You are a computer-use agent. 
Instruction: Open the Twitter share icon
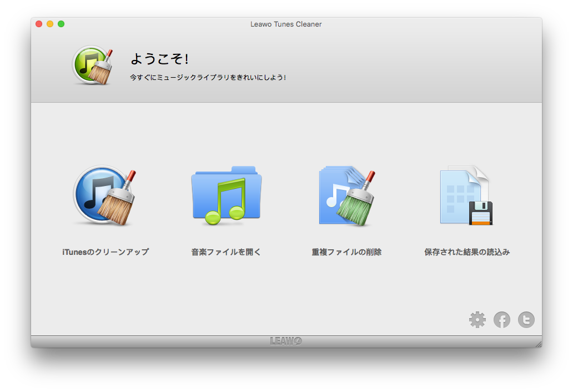pos(526,320)
